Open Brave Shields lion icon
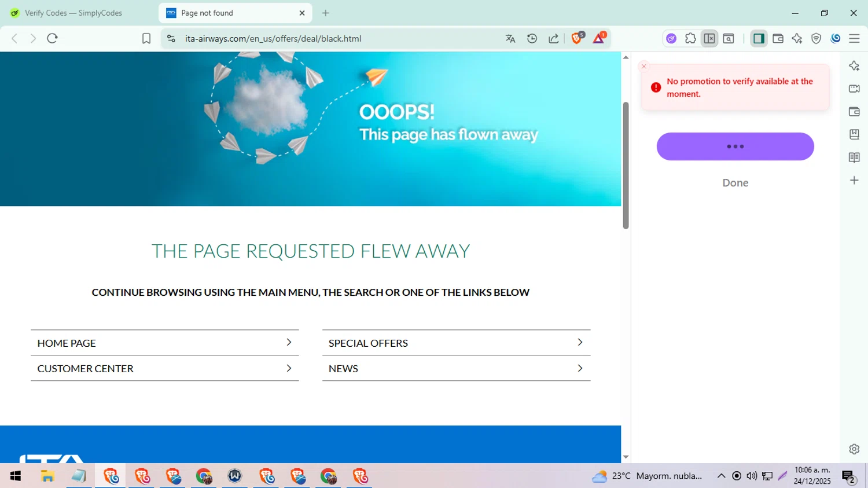Screen dimensions: 868x488 tap(578, 38)
